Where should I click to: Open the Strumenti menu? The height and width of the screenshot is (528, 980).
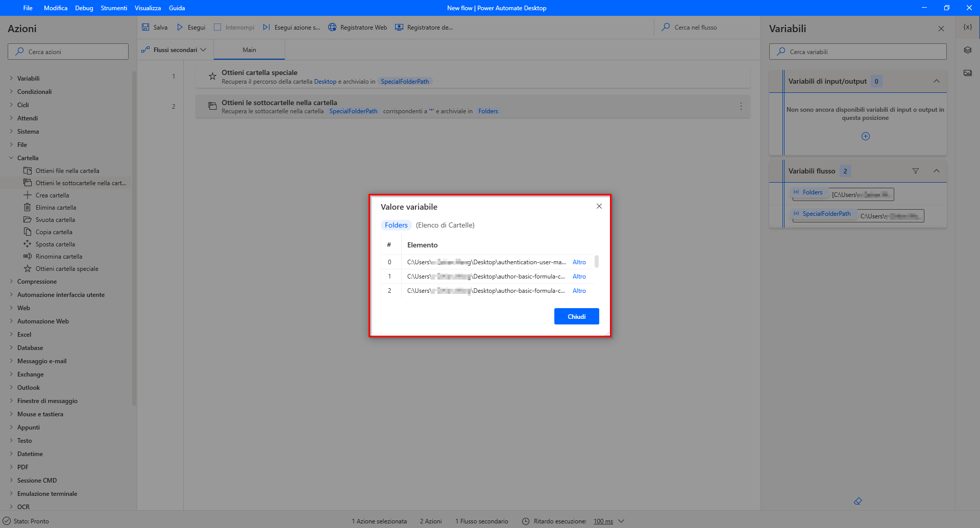(x=114, y=8)
